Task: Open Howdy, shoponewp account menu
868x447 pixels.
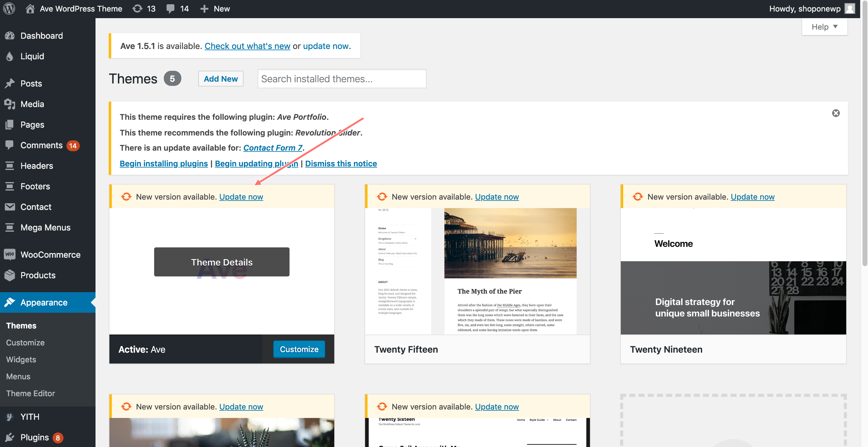Action: [x=804, y=9]
